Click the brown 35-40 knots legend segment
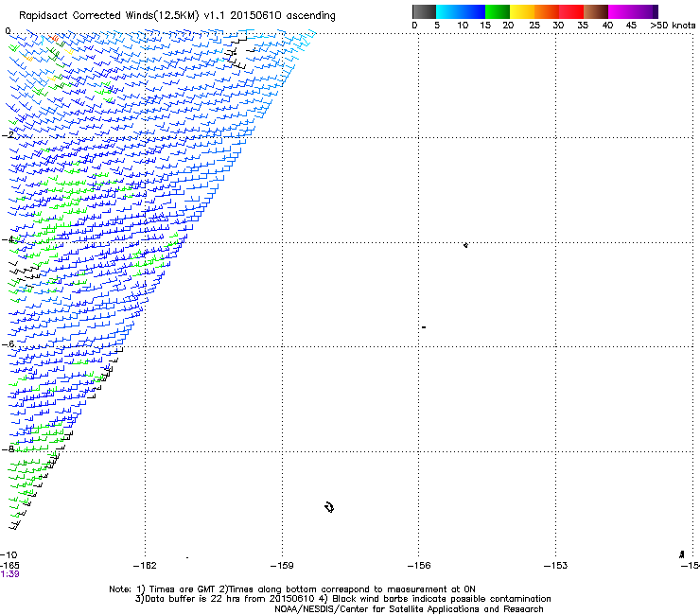700x615 pixels. point(596,11)
